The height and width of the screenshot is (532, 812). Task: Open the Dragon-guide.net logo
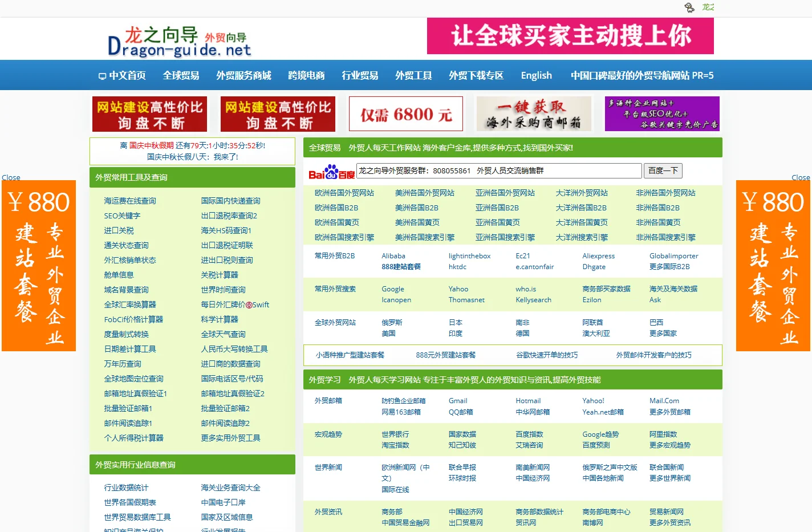coord(180,42)
